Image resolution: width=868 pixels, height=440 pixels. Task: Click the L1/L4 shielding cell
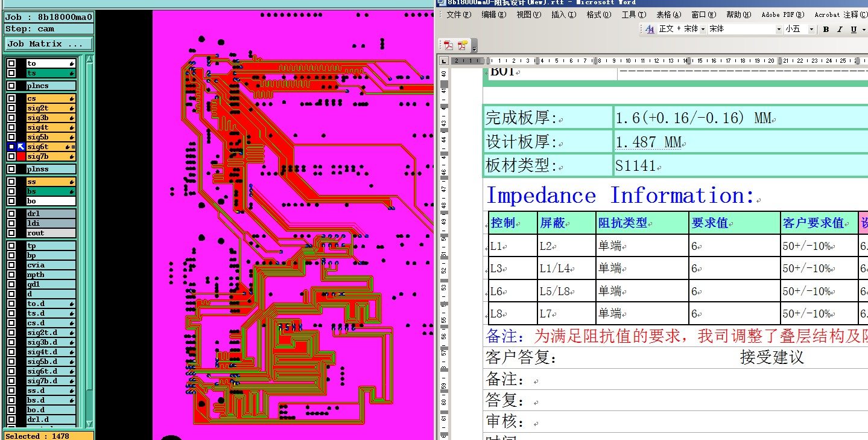pyautogui.click(x=566, y=268)
